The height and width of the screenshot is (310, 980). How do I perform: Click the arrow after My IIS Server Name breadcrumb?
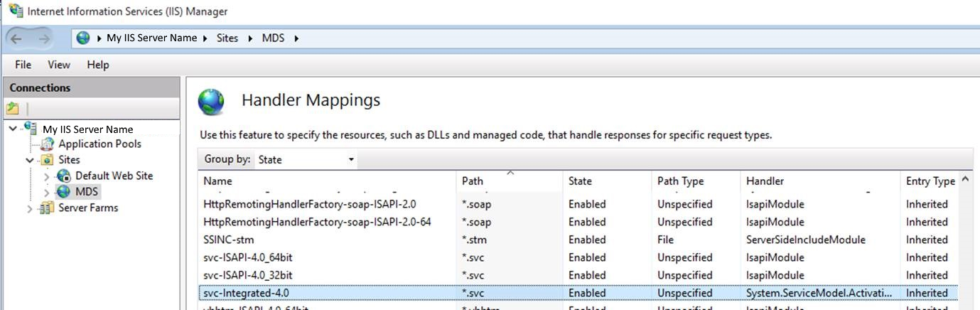click(206, 38)
